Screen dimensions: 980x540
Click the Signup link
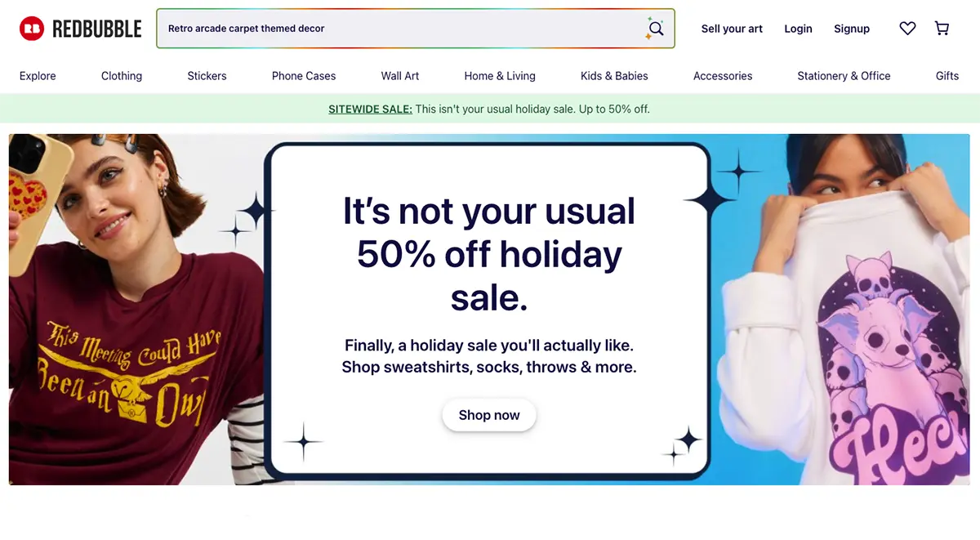(x=852, y=29)
